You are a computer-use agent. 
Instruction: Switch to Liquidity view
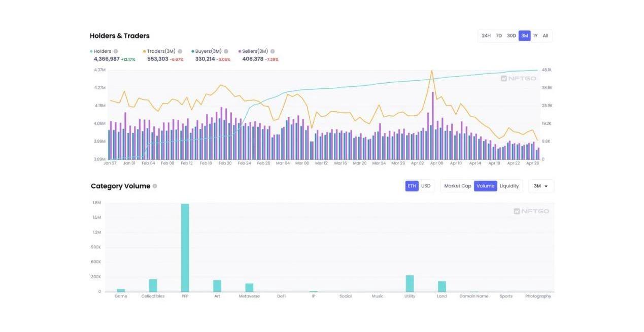pyautogui.click(x=509, y=186)
